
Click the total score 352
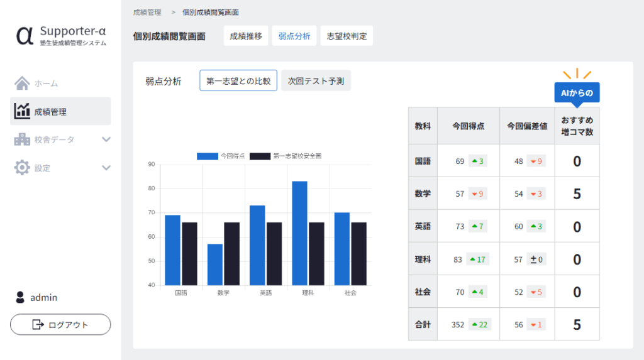(458, 325)
